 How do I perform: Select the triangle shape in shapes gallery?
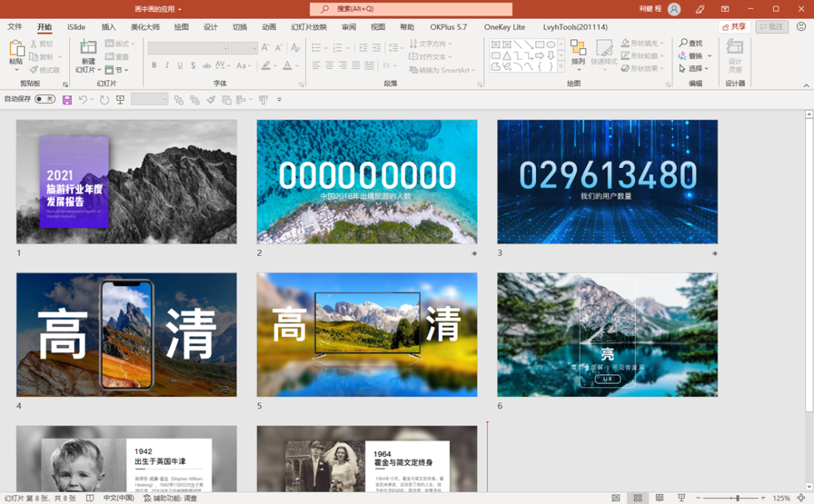(x=506, y=56)
